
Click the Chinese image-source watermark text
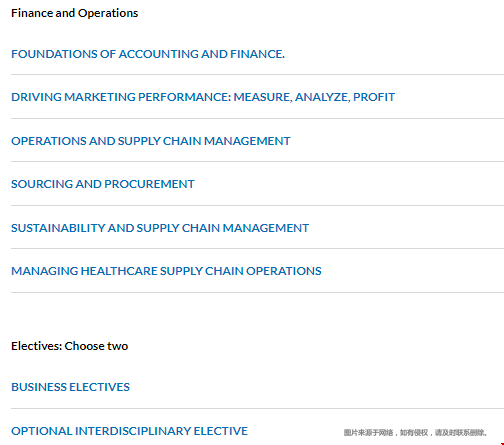(415, 433)
